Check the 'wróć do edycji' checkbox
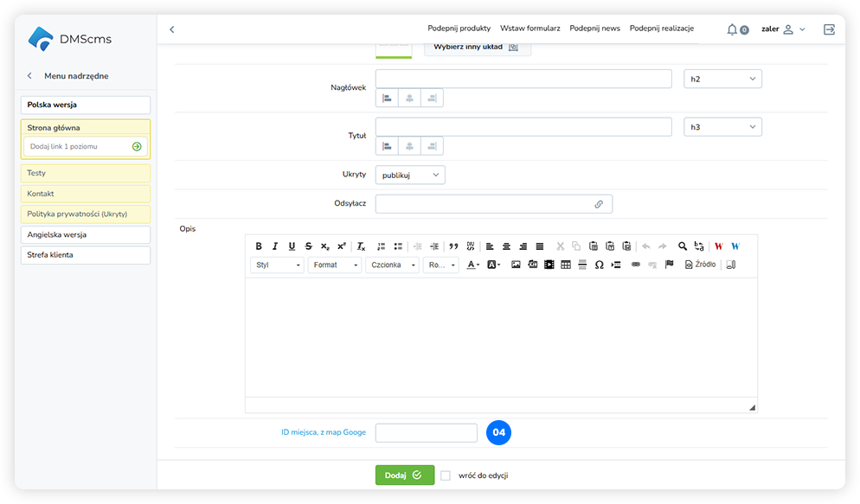 click(446, 475)
